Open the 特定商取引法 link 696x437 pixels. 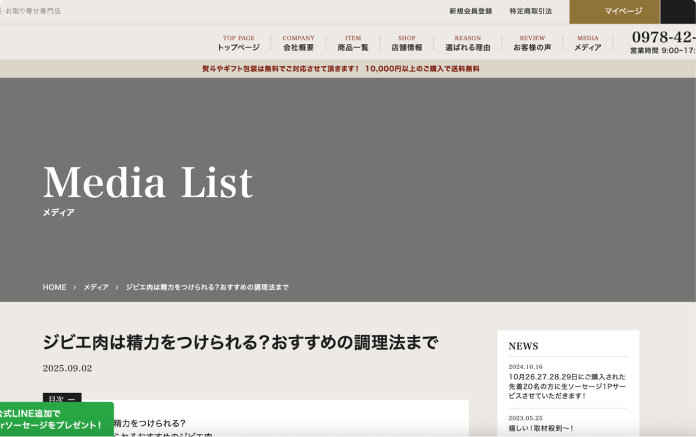click(x=530, y=11)
